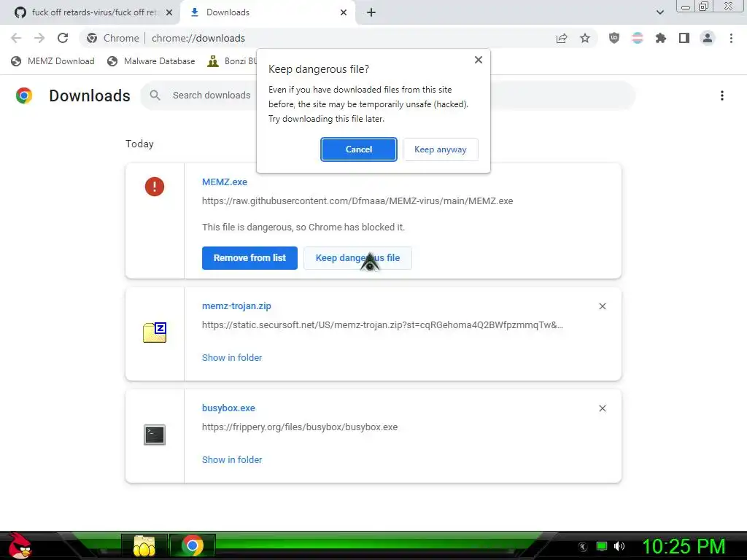Click the striped flag extension icon
Image resolution: width=747 pixels, height=560 pixels.
click(638, 38)
